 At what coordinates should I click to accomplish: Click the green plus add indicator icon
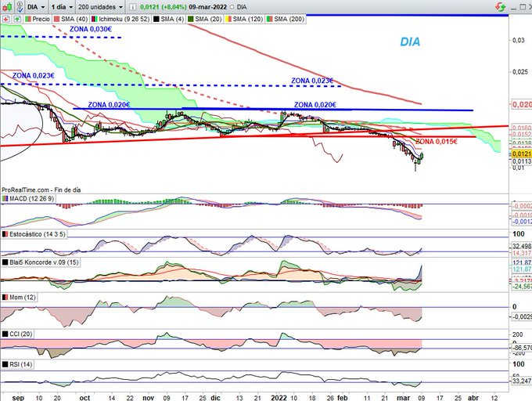coord(17,19)
